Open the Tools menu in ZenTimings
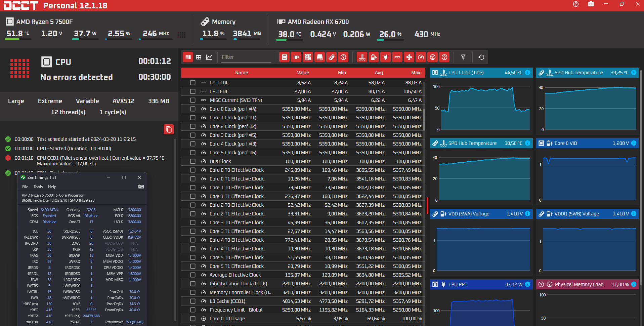 coord(38,187)
